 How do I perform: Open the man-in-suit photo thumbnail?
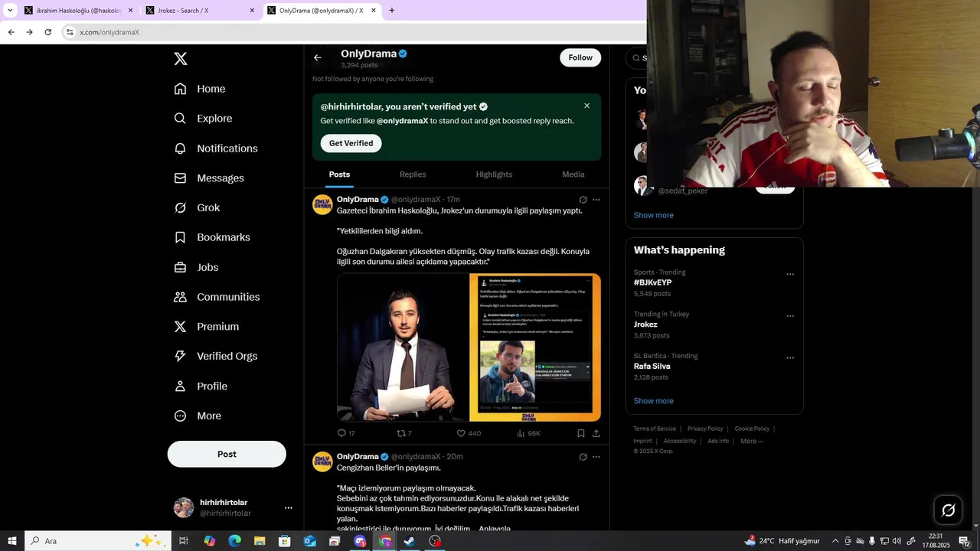click(x=403, y=347)
